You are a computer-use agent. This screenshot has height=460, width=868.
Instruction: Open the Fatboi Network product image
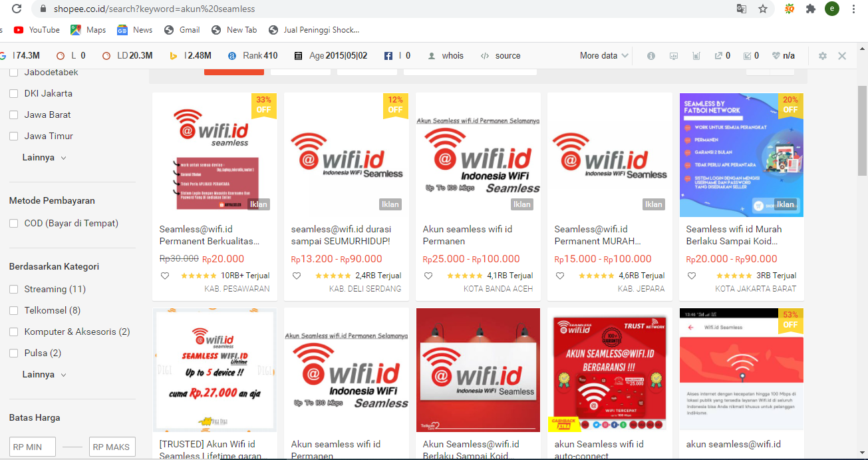click(742, 155)
